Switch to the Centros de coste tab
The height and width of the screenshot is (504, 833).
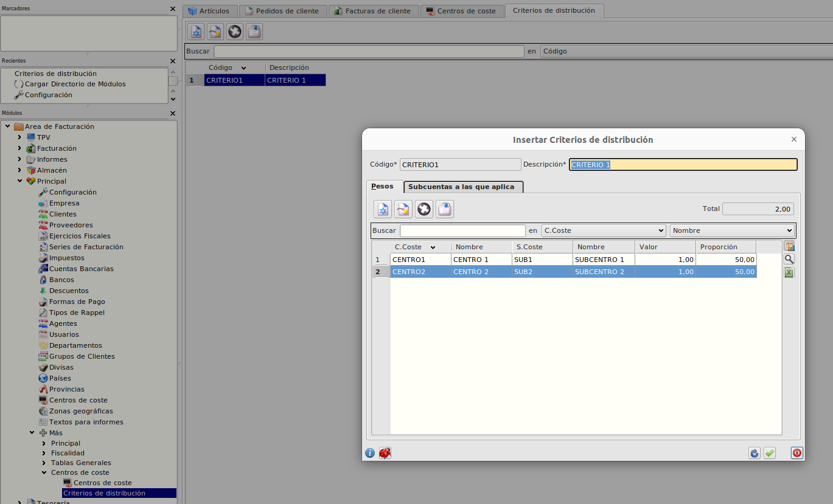pos(462,11)
